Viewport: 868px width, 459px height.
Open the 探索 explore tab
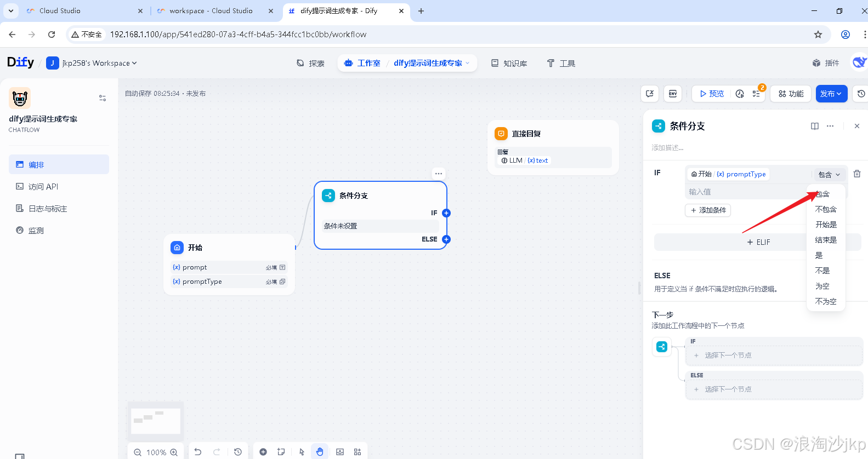click(310, 63)
